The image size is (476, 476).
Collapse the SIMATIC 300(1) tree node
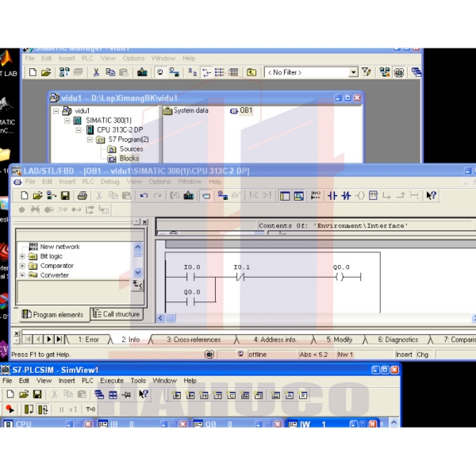pos(67,121)
